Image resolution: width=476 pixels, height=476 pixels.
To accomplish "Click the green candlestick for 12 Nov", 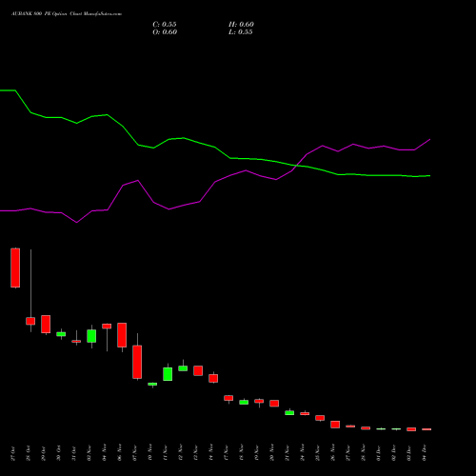I will point(183,368).
